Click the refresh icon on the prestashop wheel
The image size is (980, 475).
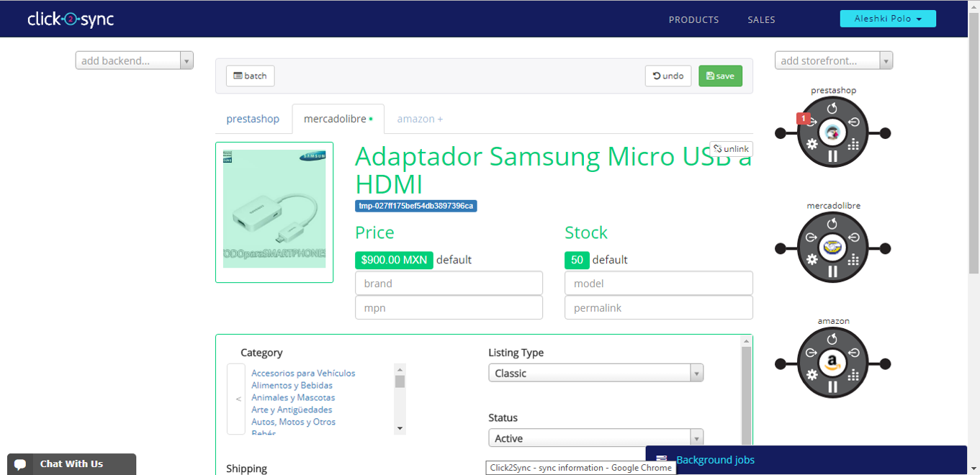(832, 109)
